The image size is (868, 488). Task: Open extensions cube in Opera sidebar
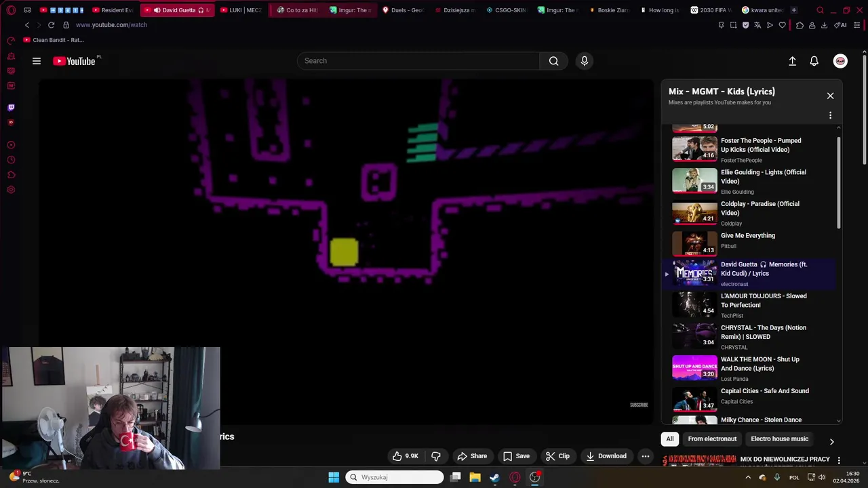tap(11, 175)
